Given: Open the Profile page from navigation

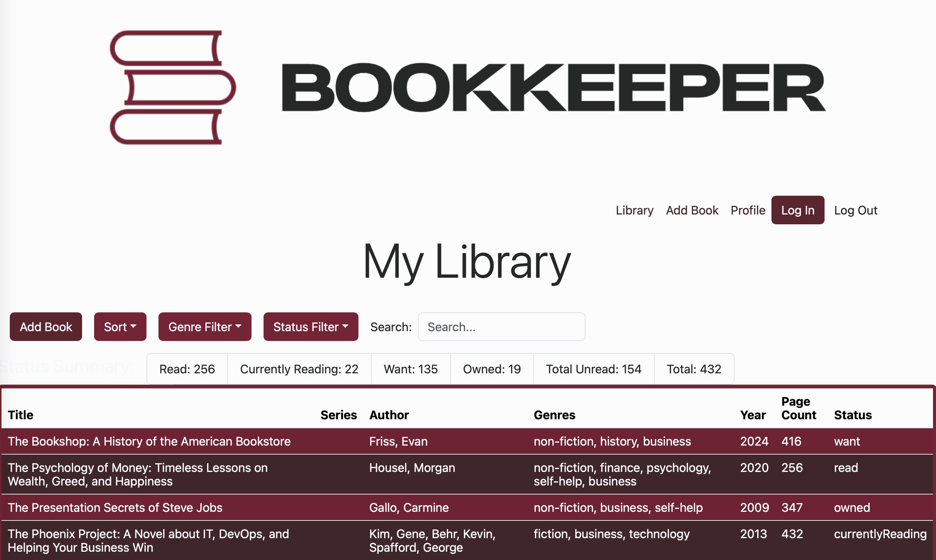Looking at the screenshot, I should 748,210.
